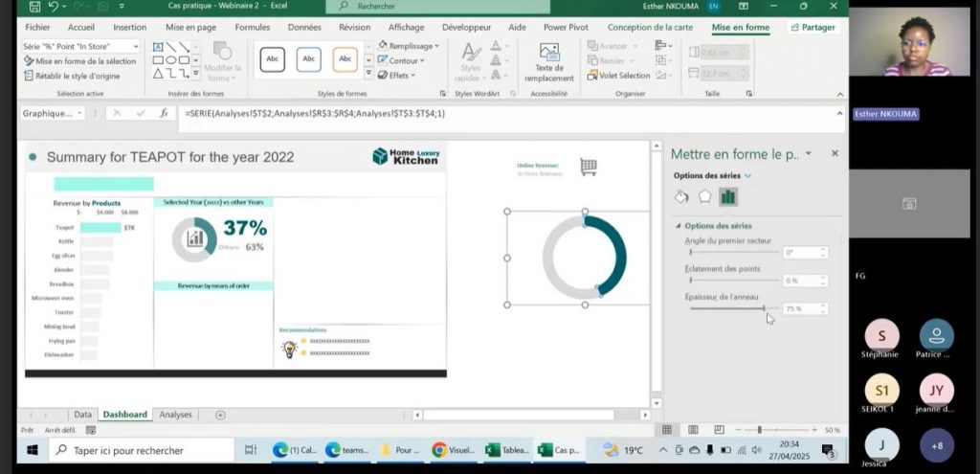The width and height of the screenshot is (980, 474).
Task: Add a new sheet with plus icon
Action: [220, 415]
